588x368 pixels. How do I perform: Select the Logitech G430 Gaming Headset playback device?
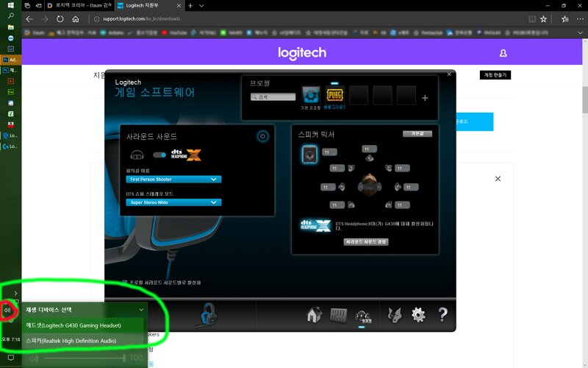click(x=83, y=325)
